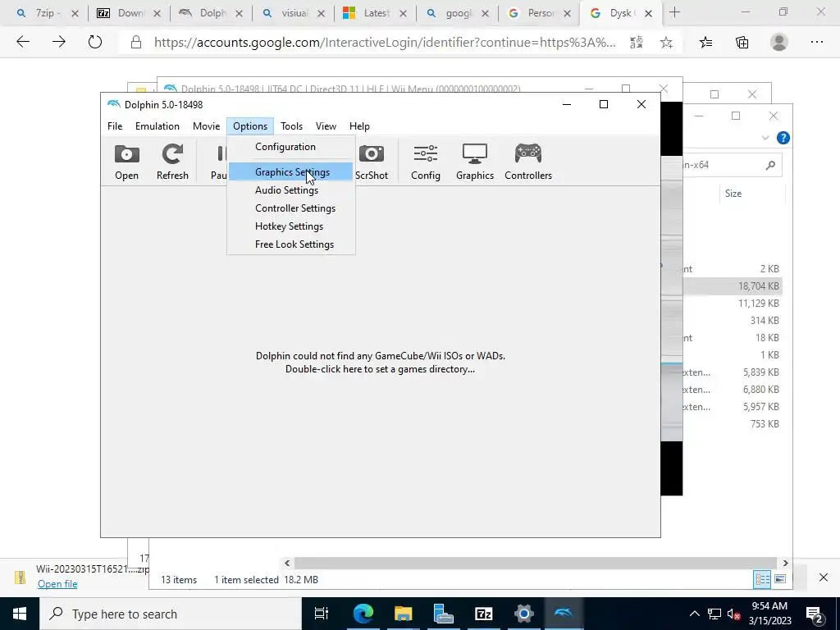Switch Explorer to large icons view
Viewport: 840px width, 630px height.
click(780, 579)
